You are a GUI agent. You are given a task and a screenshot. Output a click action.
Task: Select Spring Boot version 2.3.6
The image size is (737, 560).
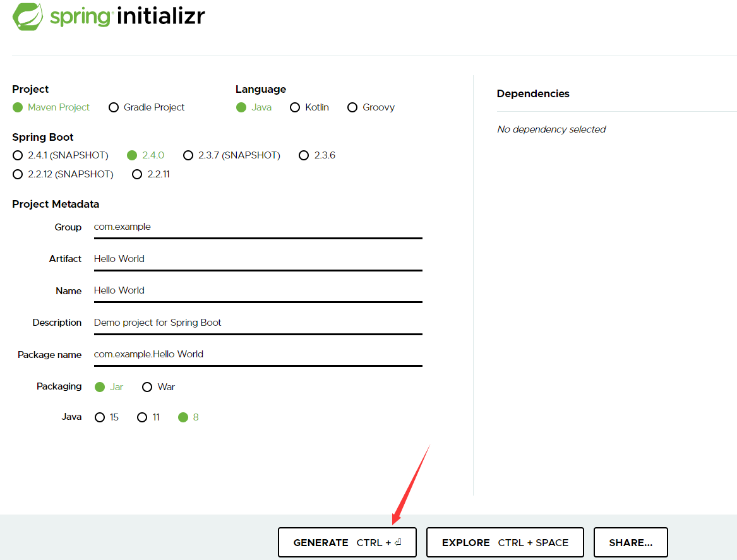[x=317, y=155]
